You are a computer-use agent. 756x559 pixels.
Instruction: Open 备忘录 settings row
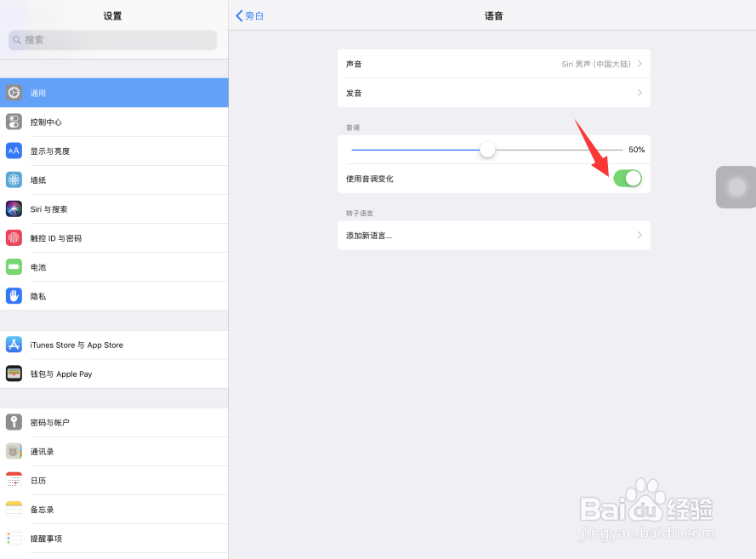pos(114,510)
